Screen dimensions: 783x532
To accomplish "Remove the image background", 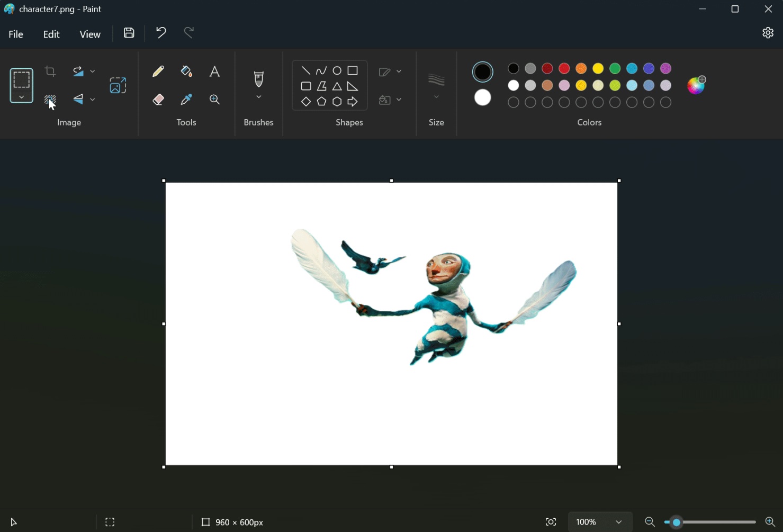I will click(x=50, y=100).
